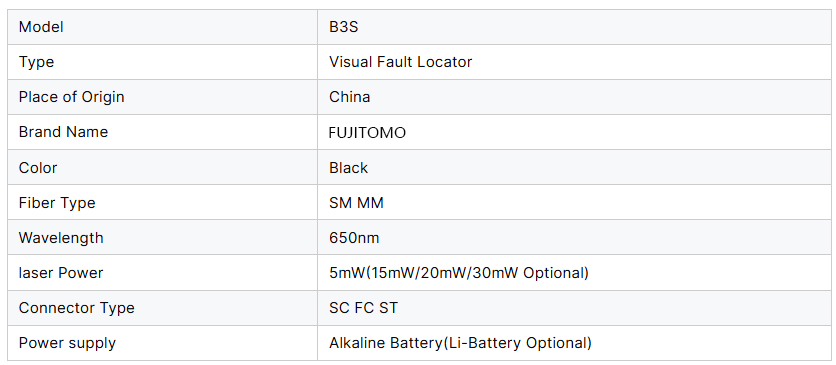Select the FUJITOMO brand value
836x365 pixels.
click(367, 133)
